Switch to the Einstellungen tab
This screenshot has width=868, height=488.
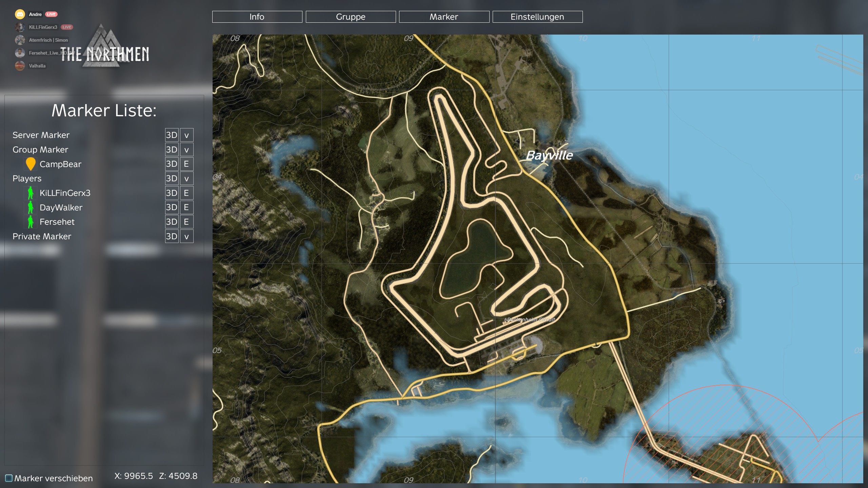click(537, 17)
